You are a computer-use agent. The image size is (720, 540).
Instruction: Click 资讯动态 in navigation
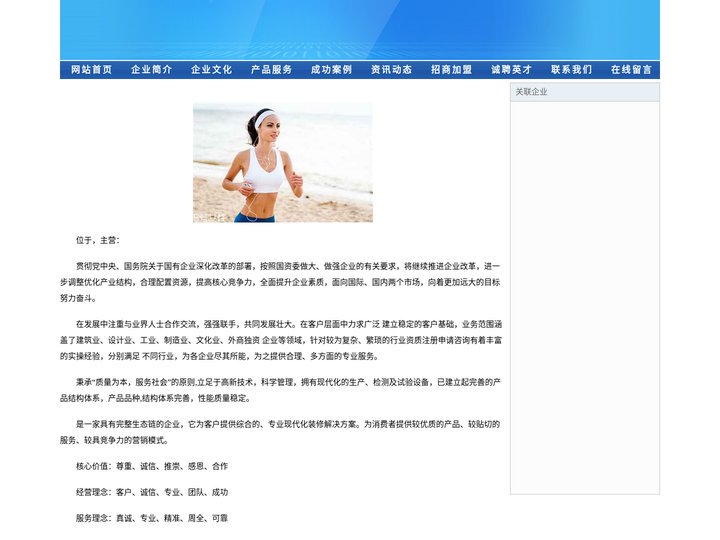click(x=391, y=70)
